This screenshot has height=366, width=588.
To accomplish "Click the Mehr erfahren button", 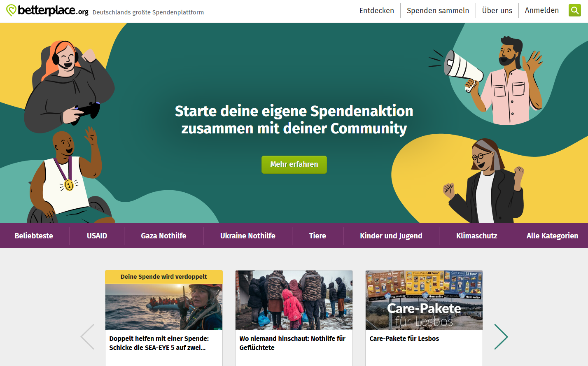I will (x=294, y=164).
